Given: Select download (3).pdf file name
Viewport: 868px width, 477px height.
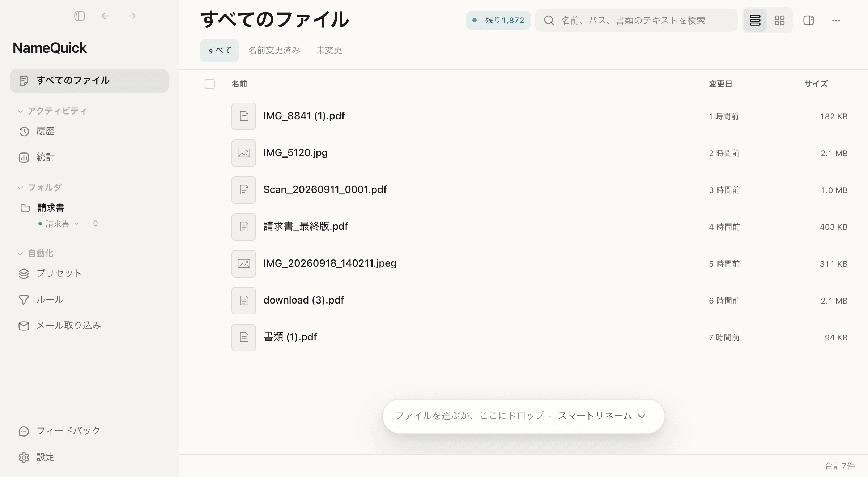Looking at the screenshot, I should tap(304, 300).
